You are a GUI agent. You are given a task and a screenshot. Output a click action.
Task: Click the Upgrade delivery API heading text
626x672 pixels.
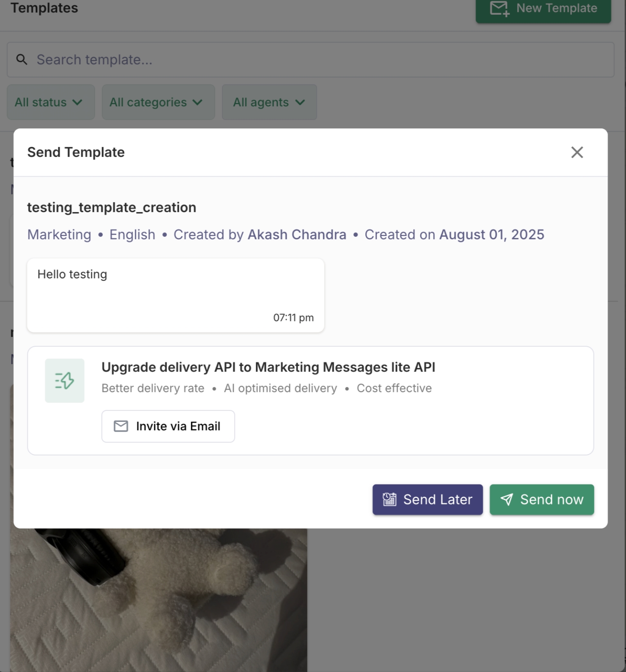pos(268,367)
